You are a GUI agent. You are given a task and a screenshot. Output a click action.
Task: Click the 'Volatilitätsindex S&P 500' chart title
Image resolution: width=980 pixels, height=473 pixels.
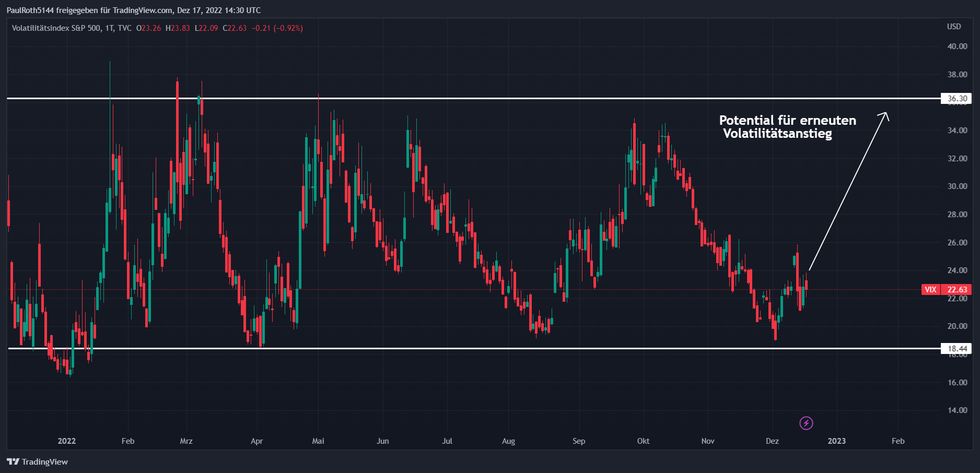tap(56, 28)
